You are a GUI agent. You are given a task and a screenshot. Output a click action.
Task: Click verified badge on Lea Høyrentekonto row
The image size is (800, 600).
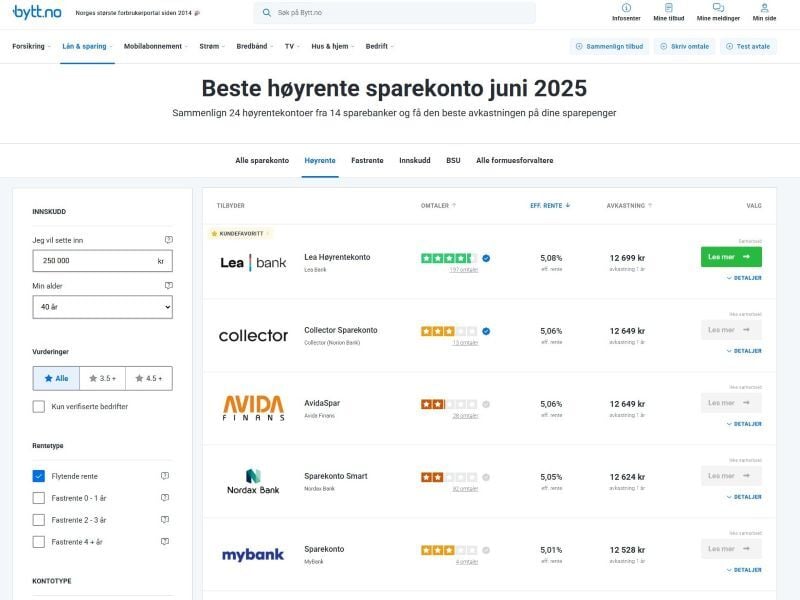(486, 258)
